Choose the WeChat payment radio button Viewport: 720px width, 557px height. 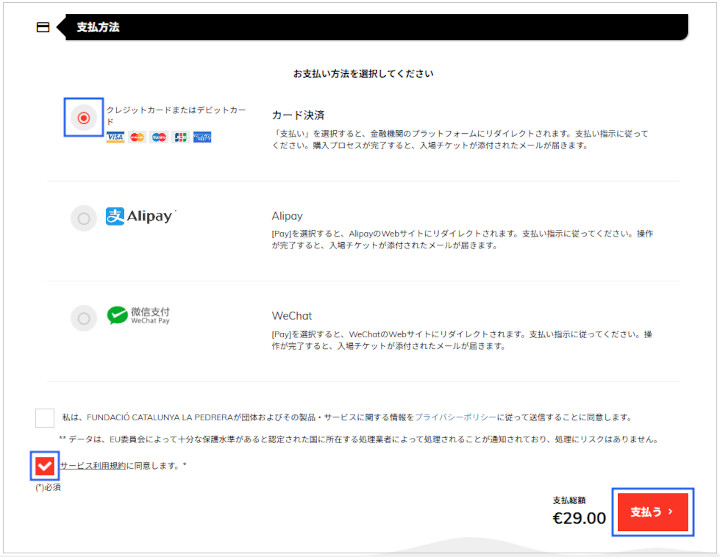tap(84, 318)
